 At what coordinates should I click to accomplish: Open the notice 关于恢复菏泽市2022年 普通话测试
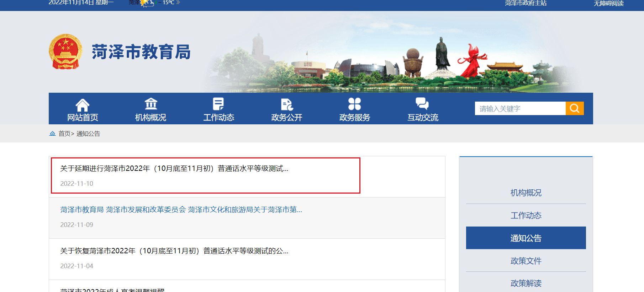coord(174,251)
